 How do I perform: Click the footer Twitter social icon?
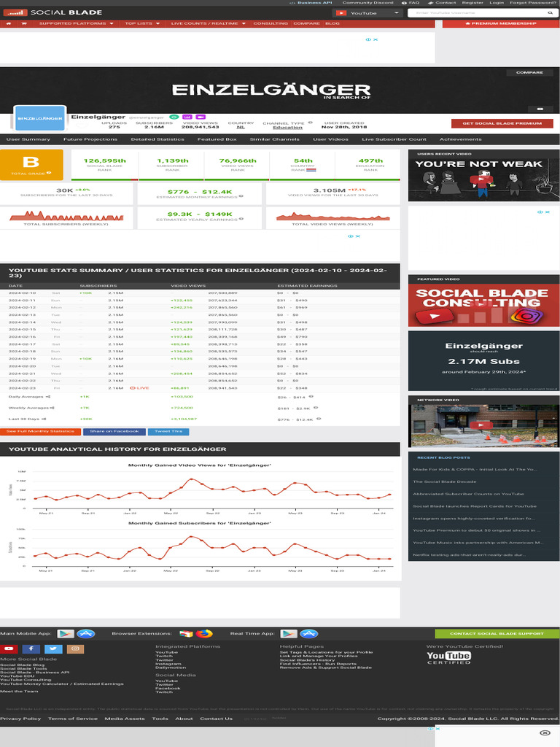tap(53, 649)
